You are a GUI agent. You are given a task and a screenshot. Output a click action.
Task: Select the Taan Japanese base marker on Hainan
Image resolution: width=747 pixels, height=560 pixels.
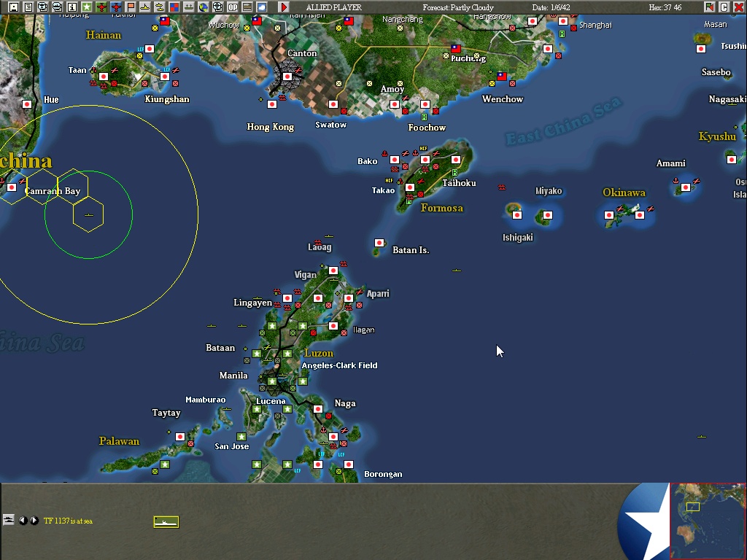[x=104, y=77]
